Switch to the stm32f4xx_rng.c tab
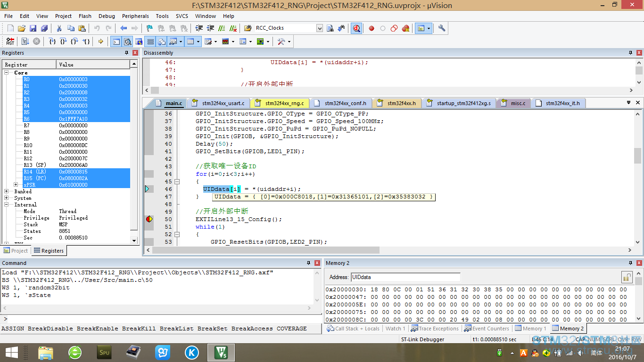 pyautogui.click(x=280, y=103)
